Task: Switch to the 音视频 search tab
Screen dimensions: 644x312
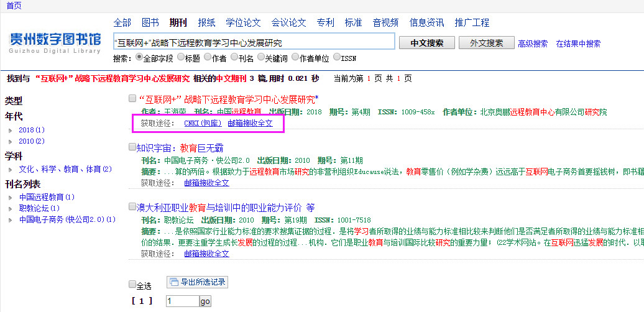Action: (385, 22)
